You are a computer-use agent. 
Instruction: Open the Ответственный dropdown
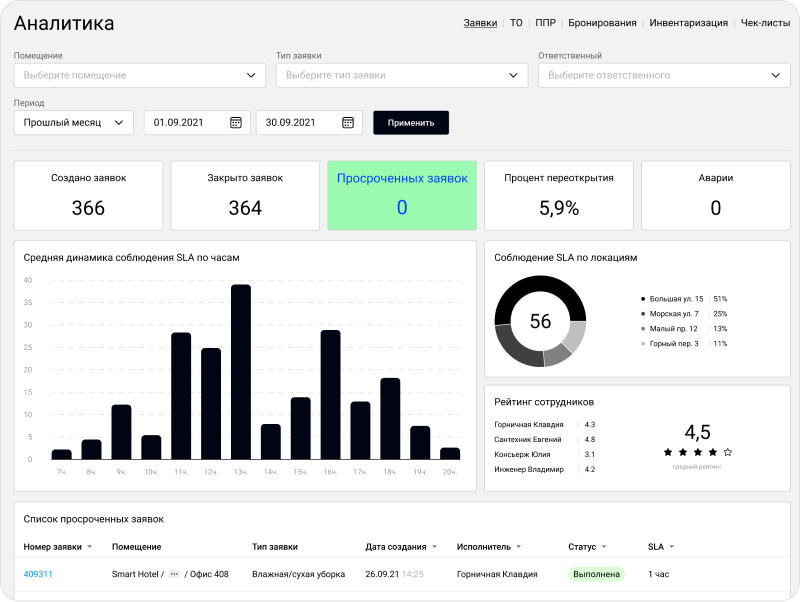[776, 75]
